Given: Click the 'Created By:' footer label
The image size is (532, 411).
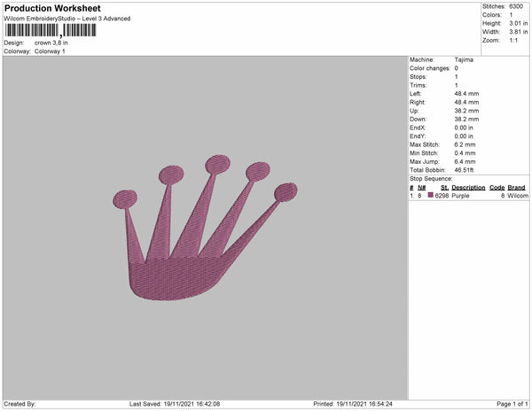Looking at the screenshot, I should coord(20,404).
